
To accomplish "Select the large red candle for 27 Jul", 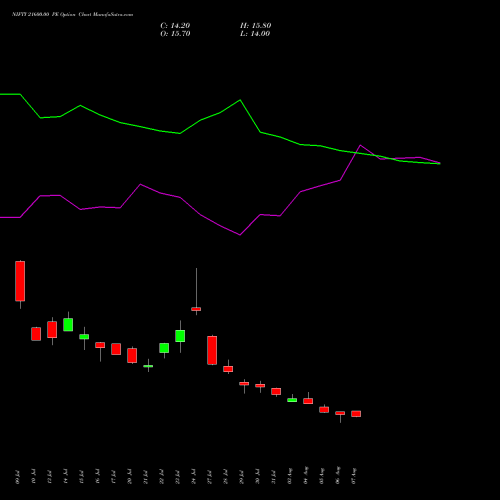I will (212, 350).
